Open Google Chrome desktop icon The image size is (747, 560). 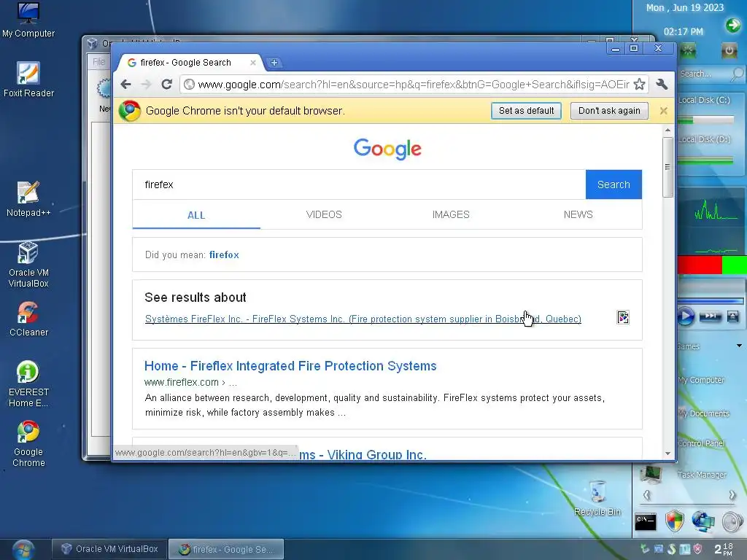tap(28, 444)
